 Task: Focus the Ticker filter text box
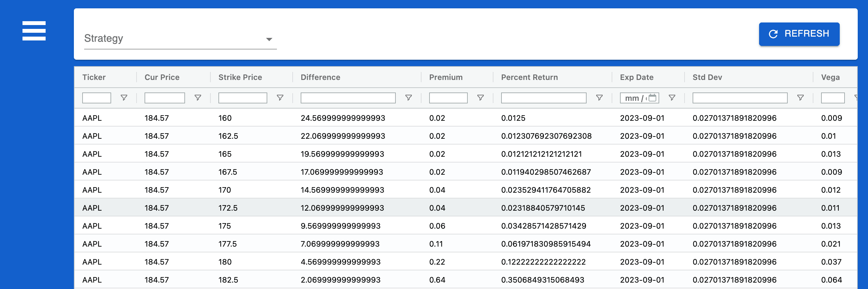[97, 98]
